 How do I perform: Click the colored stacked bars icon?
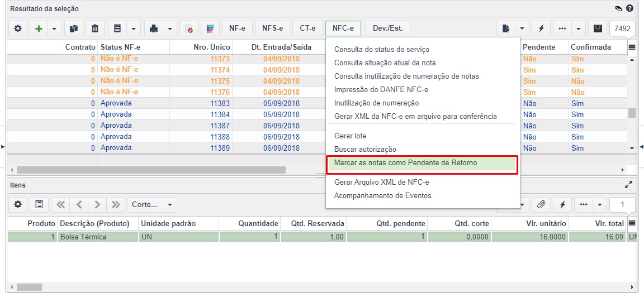click(x=210, y=28)
